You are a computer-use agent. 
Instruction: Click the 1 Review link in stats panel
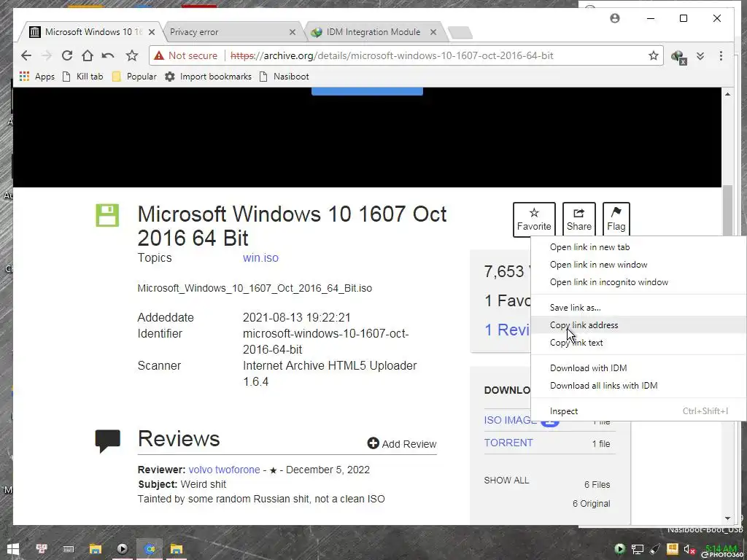(508, 330)
